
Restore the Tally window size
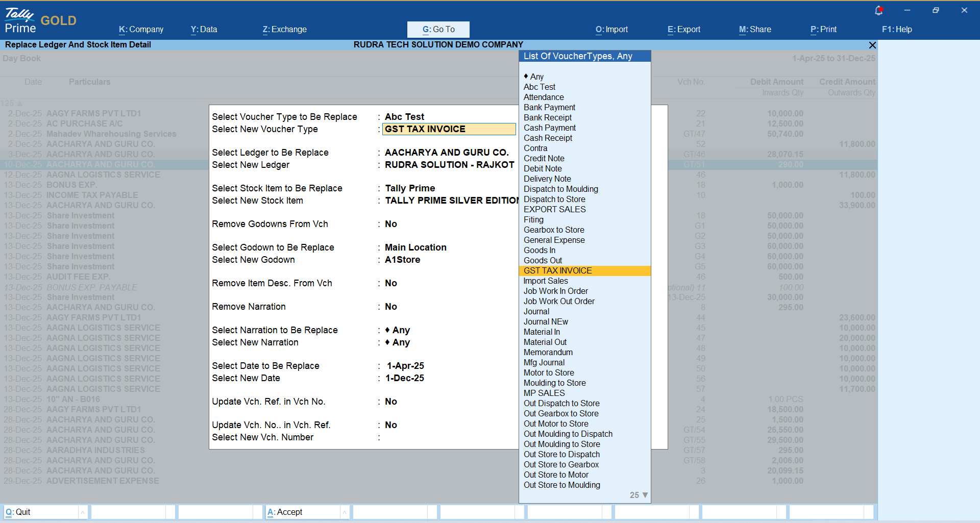(x=935, y=10)
